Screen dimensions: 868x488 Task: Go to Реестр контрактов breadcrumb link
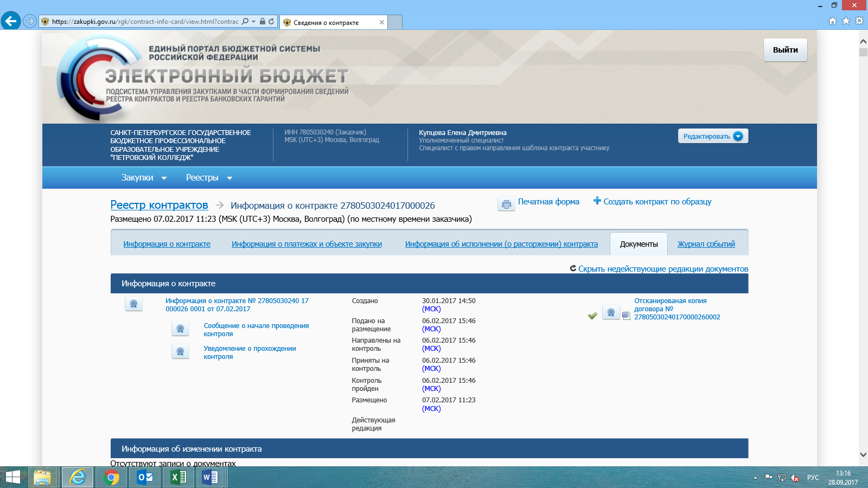point(159,205)
